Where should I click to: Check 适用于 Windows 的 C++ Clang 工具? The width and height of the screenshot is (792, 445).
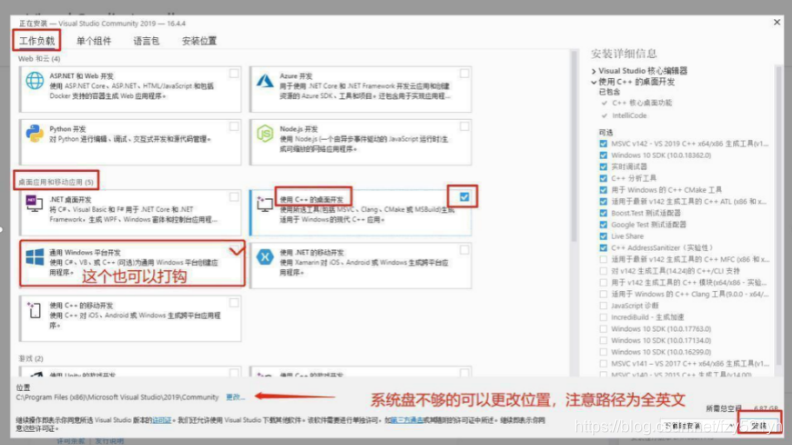point(603,294)
